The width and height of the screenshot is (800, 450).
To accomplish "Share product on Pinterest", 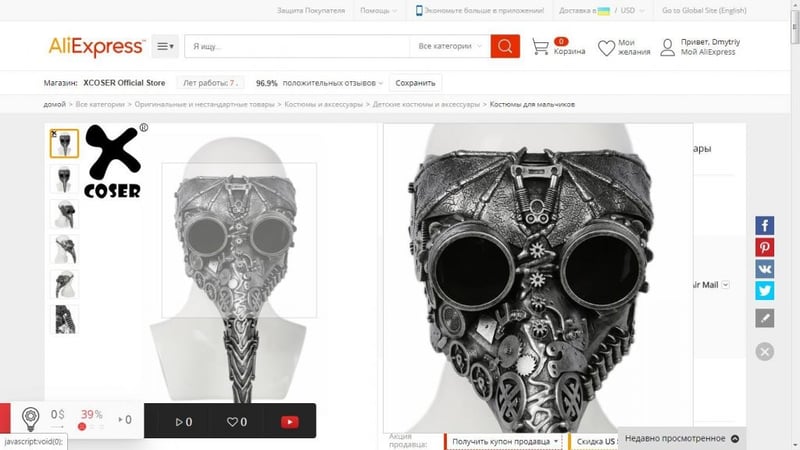I will 764,248.
